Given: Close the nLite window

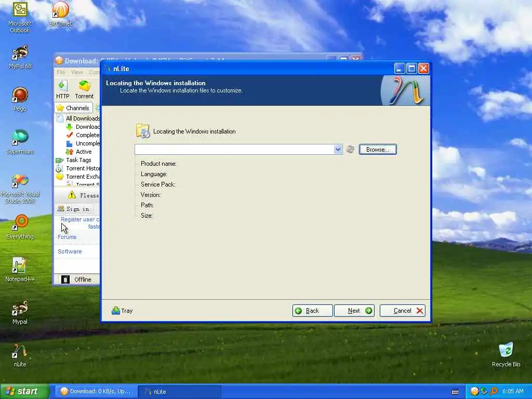Looking at the screenshot, I should (x=423, y=69).
